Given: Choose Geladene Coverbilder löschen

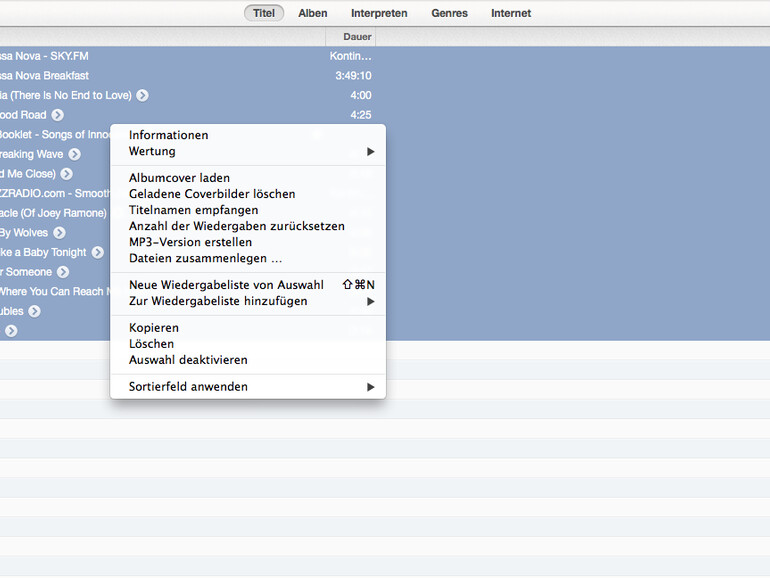Looking at the screenshot, I should pyautogui.click(x=248, y=194).
